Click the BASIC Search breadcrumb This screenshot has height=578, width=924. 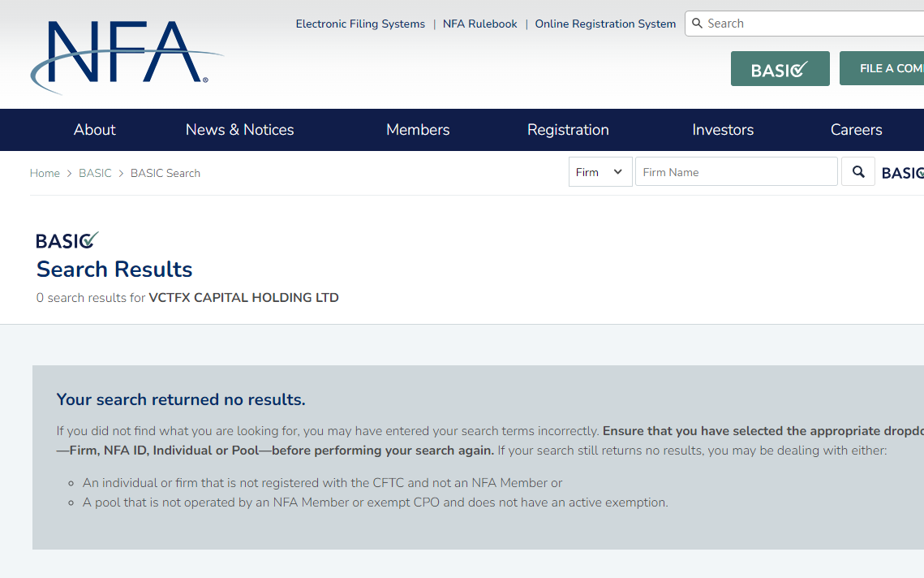coord(165,174)
